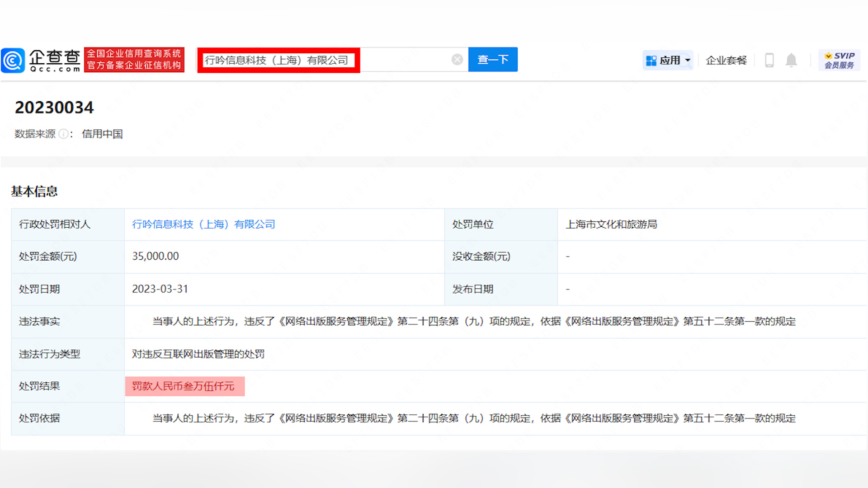Click the 违法行为类型 label cell

tap(68, 354)
